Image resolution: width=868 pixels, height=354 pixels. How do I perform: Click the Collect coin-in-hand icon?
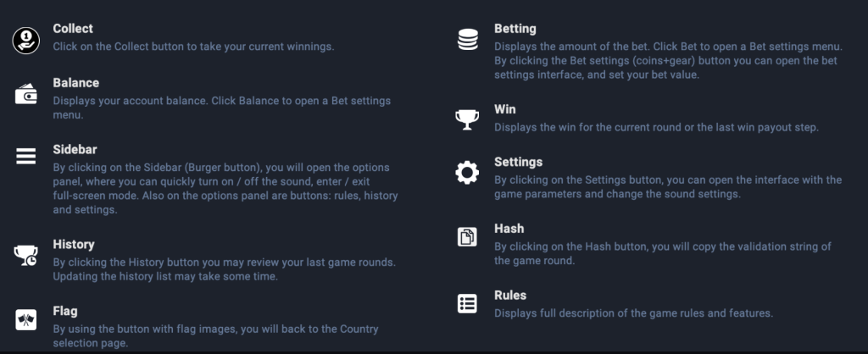(x=26, y=40)
